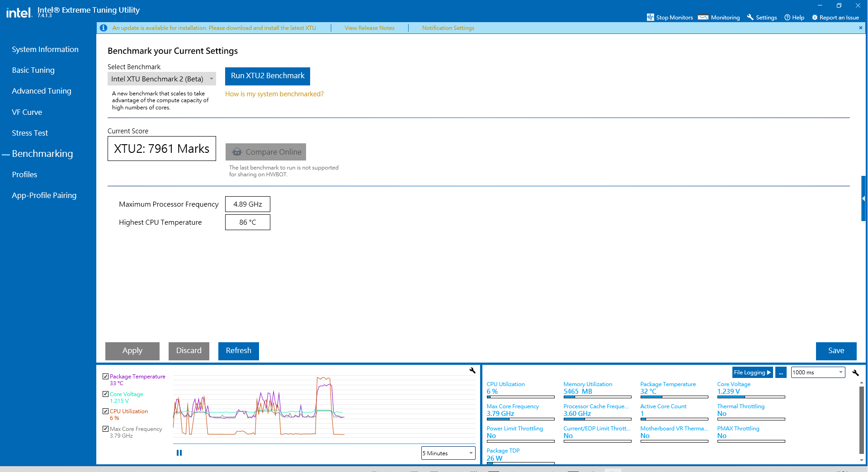Click Thermal Throttling monitor value
The width and height of the screenshot is (868, 472).
click(722, 414)
